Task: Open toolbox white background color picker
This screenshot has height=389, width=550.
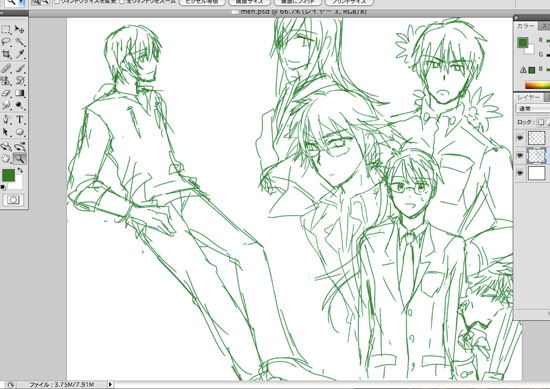Action: coord(18,185)
